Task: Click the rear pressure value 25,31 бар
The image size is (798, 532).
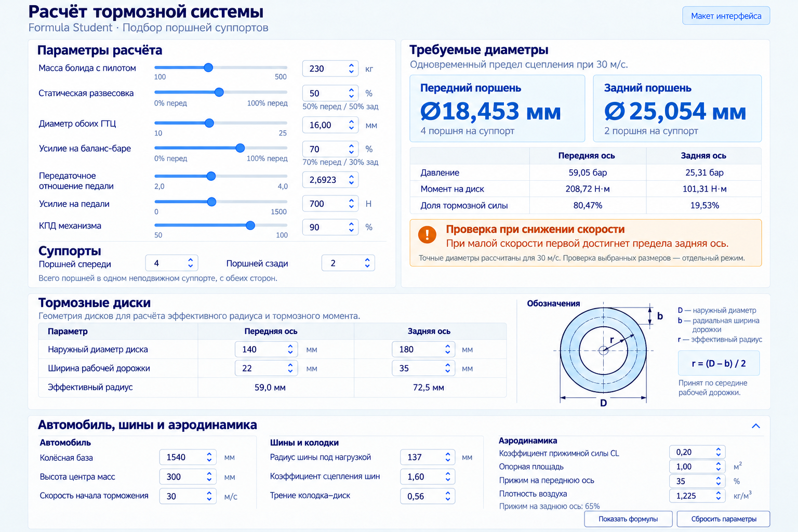Action: point(704,172)
